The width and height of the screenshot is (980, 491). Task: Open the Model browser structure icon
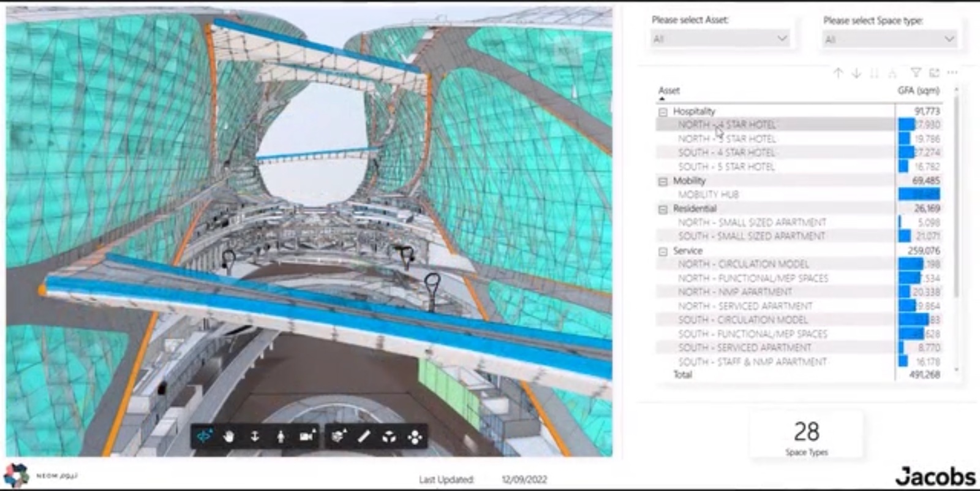pos(415,436)
